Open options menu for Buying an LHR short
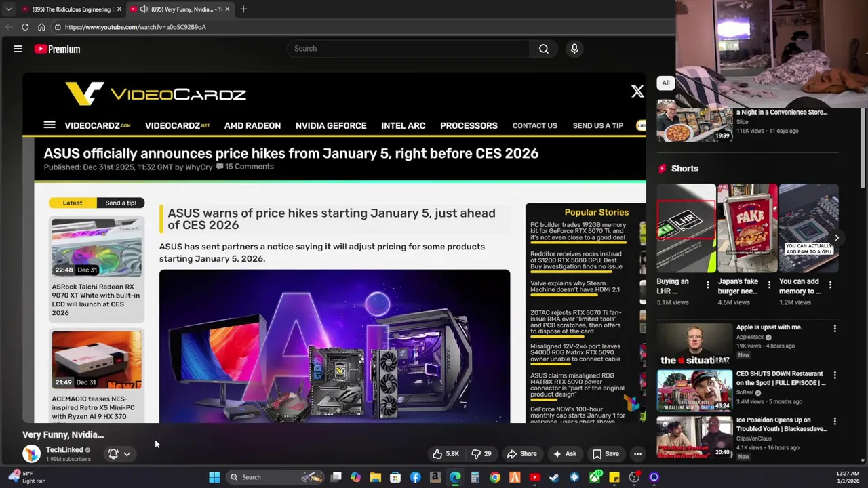 coord(707,285)
